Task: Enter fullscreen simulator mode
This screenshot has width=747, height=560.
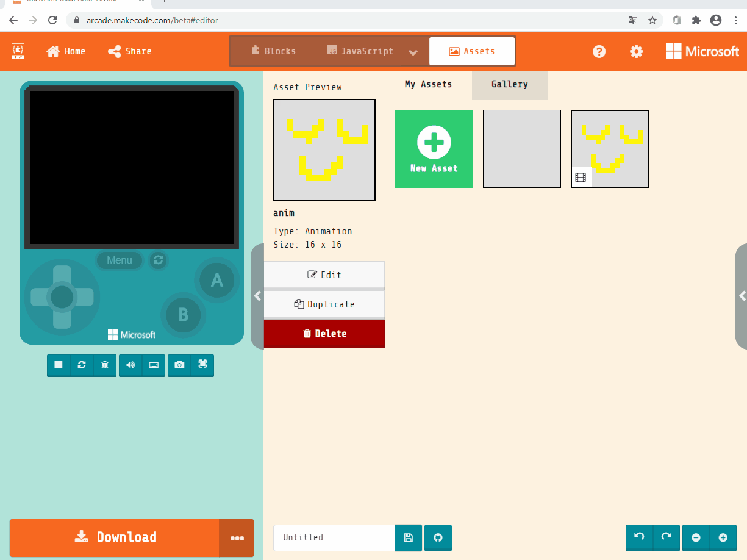Action: point(203,365)
